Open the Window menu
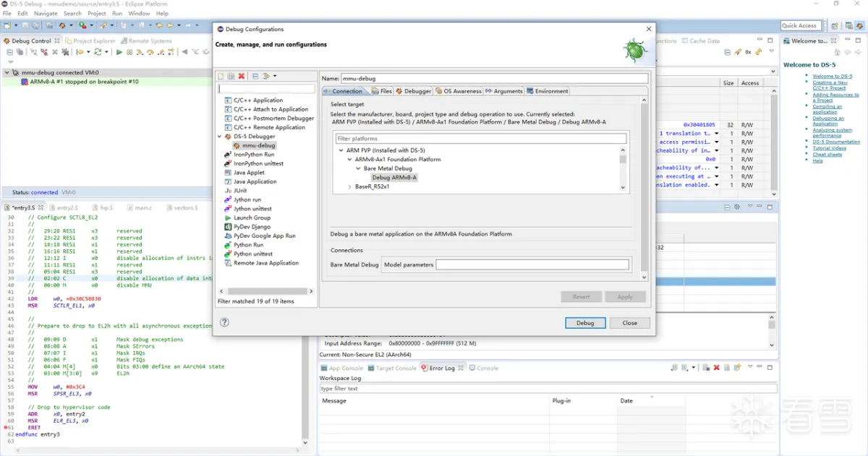The width and height of the screenshot is (868, 456). click(139, 13)
